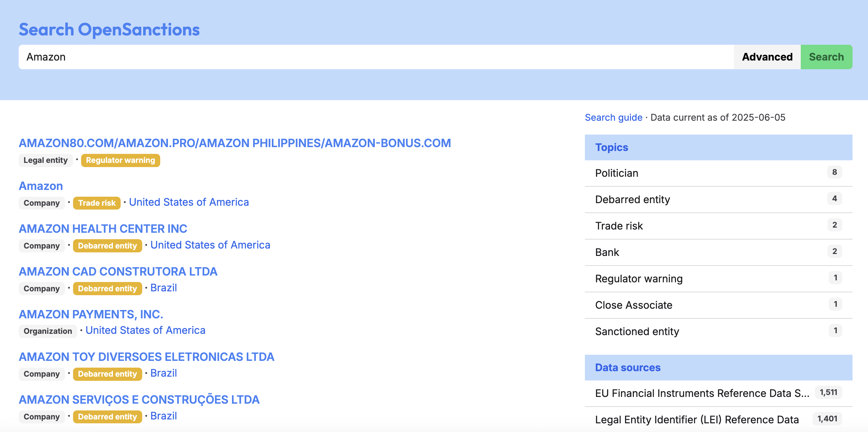Open AMAZON TOY DIVERSOES ELETRONICAS LTDA
This screenshot has height=432, width=868.
tap(147, 356)
